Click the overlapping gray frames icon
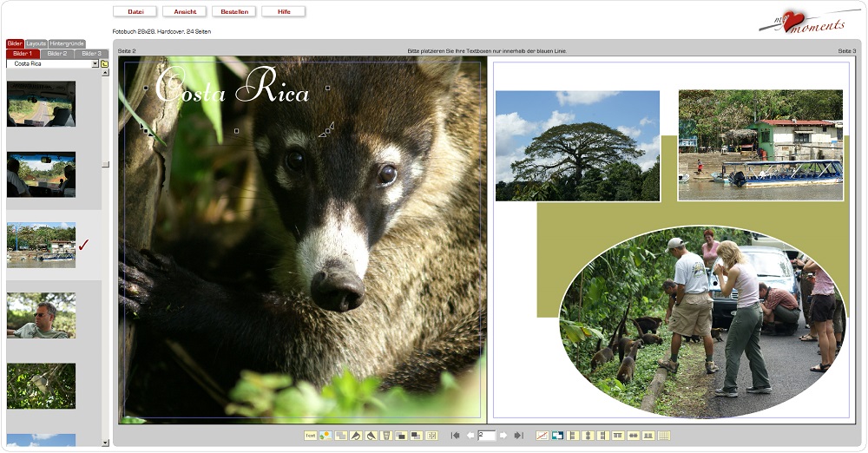 pos(341,436)
